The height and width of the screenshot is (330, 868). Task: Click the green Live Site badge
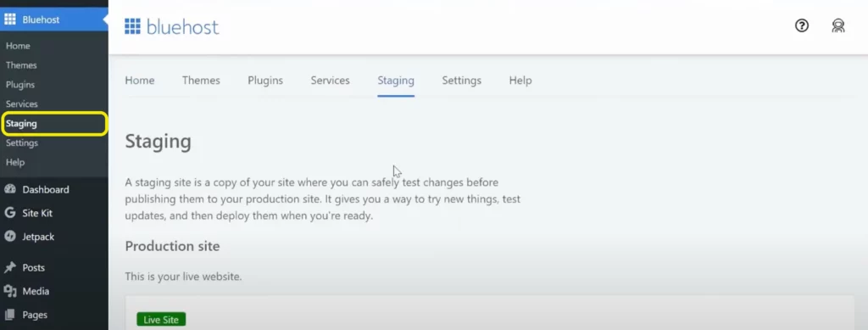pos(161,320)
